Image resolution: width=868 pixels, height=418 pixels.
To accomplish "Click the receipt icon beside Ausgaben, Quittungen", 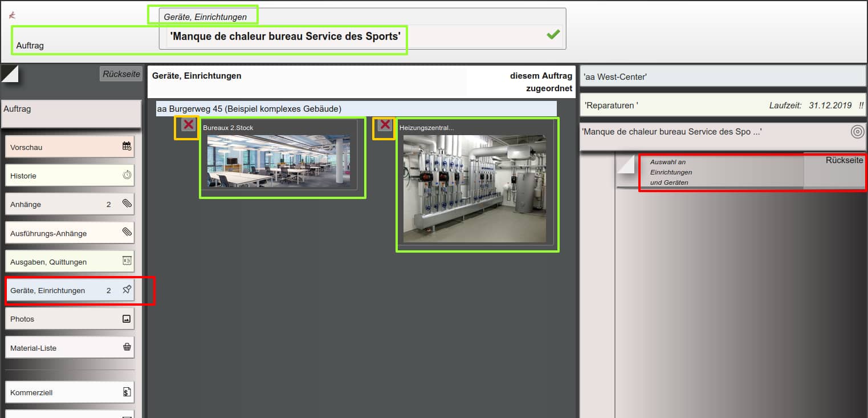I will [x=127, y=261].
